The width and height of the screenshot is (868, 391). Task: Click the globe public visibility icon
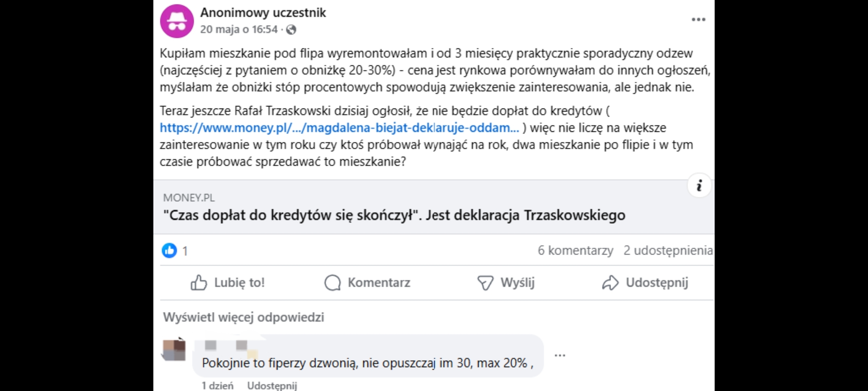pyautogui.click(x=291, y=30)
